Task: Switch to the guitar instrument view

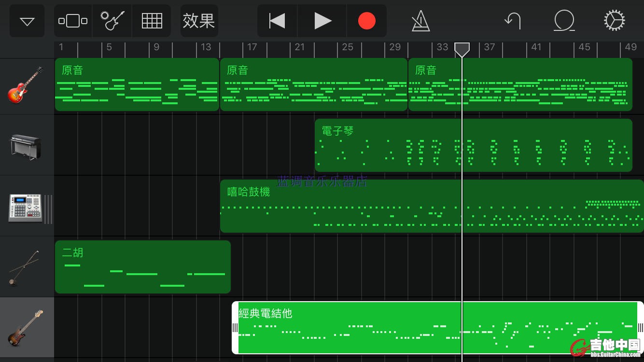Action: pos(112,21)
